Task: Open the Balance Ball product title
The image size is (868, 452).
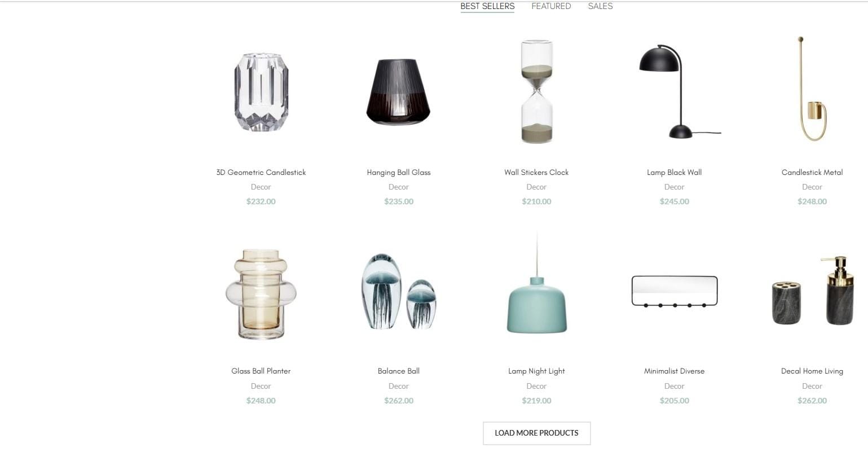Action: pyautogui.click(x=399, y=371)
